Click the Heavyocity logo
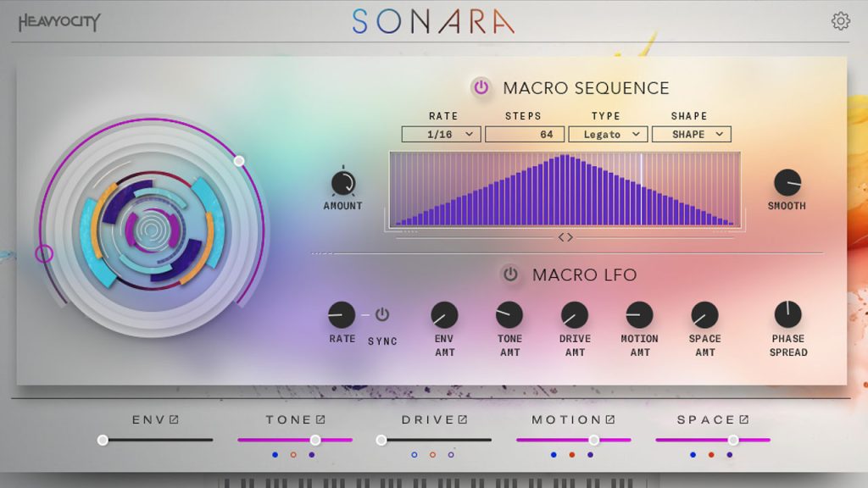Viewport: 868px width, 488px height. pyautogui.click(x=59, y=22)
